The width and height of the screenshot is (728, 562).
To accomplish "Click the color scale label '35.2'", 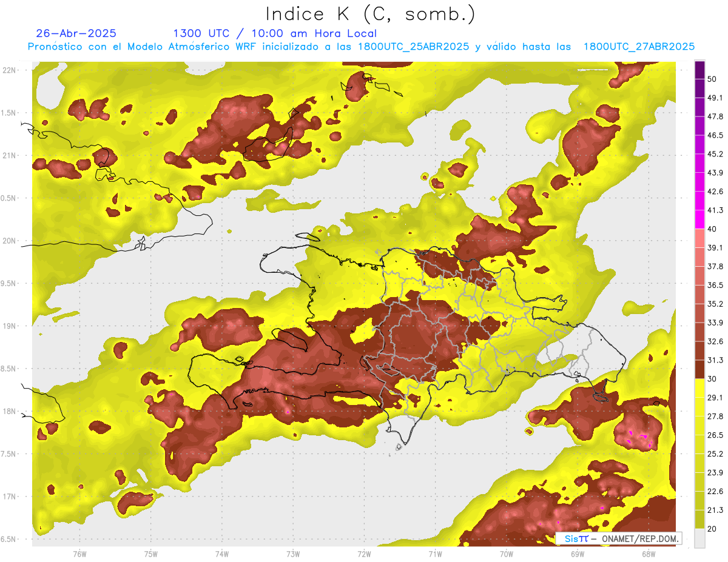I will 715,304.
